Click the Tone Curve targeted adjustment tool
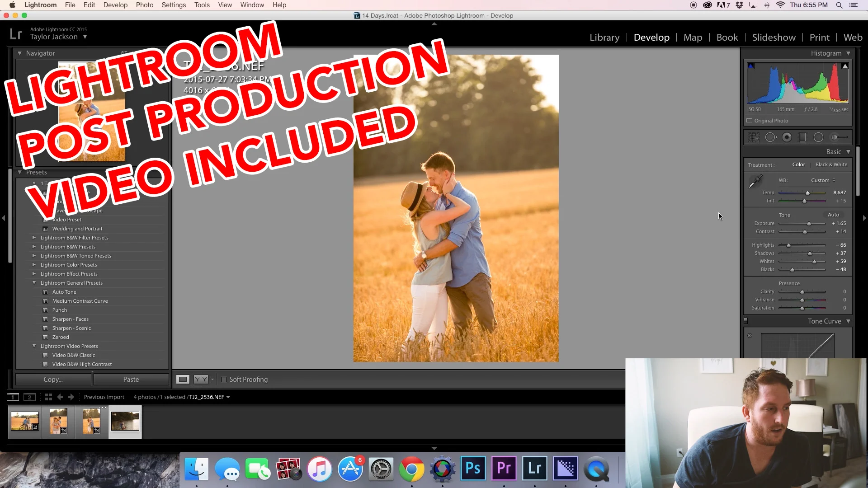This screenshot has width=868, height=488. point(750,336)
